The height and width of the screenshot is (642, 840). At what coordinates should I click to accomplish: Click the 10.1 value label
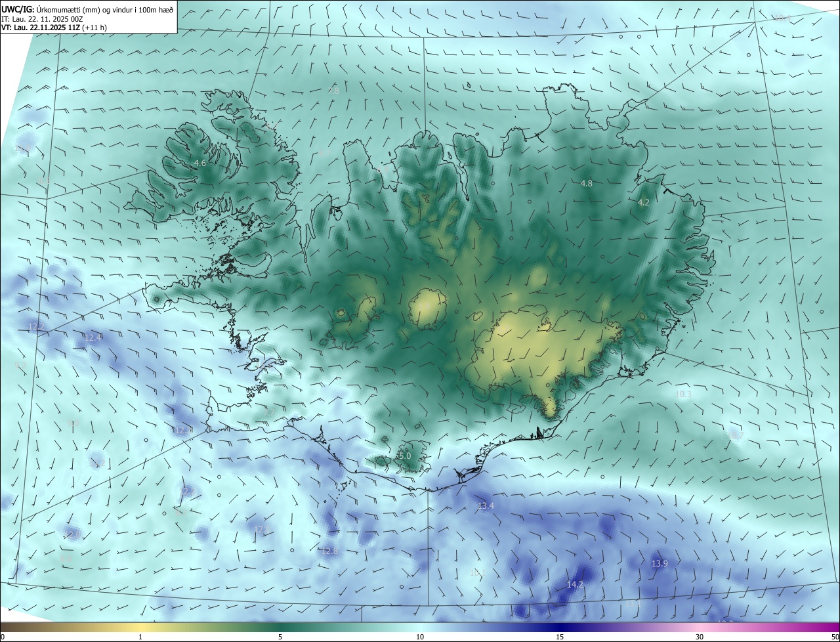(477, 573)
